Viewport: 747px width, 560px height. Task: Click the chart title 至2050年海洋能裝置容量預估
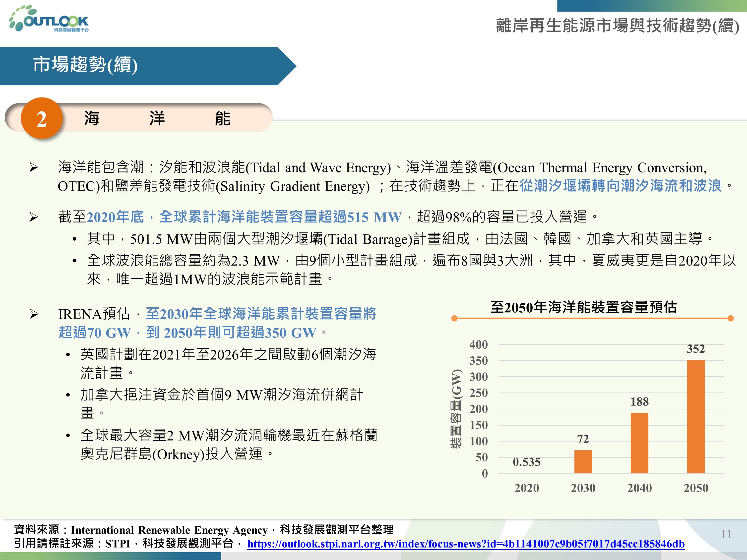tap(583, 307)
